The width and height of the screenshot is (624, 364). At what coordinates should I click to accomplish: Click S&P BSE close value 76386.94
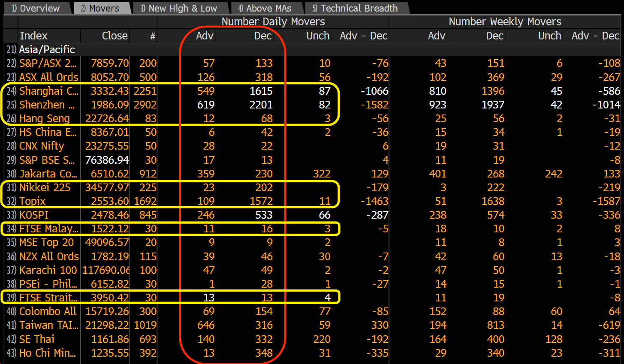107,160
